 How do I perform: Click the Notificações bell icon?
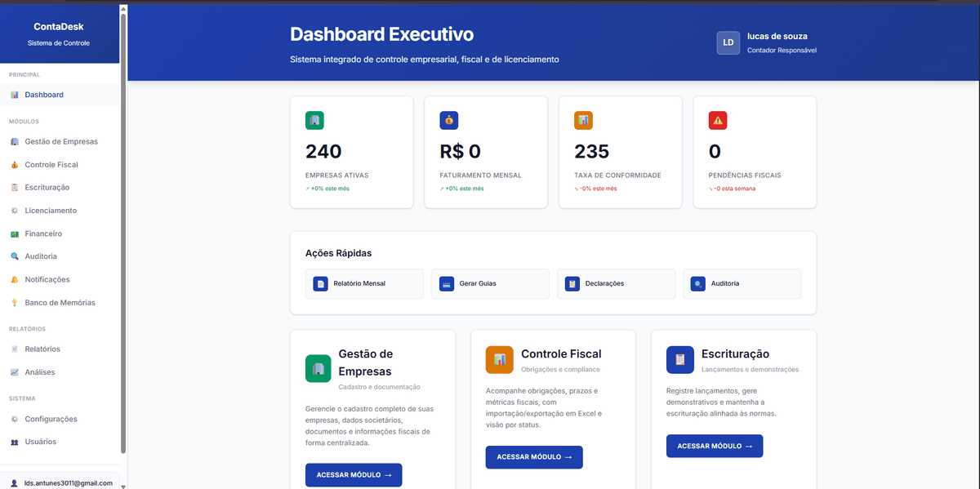15,278
